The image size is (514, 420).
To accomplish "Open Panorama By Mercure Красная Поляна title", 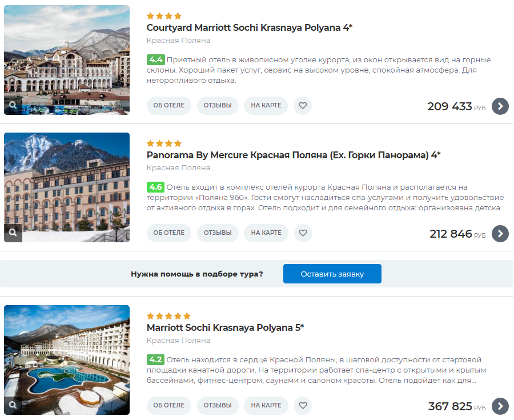I will coord(294,155).
